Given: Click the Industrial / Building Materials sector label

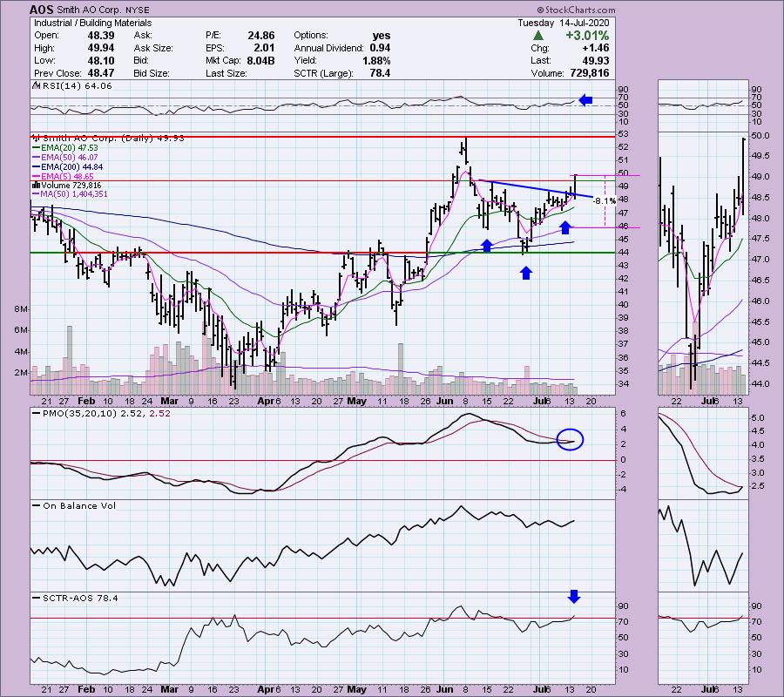Looking at the screenshot, I should point(92,23).
